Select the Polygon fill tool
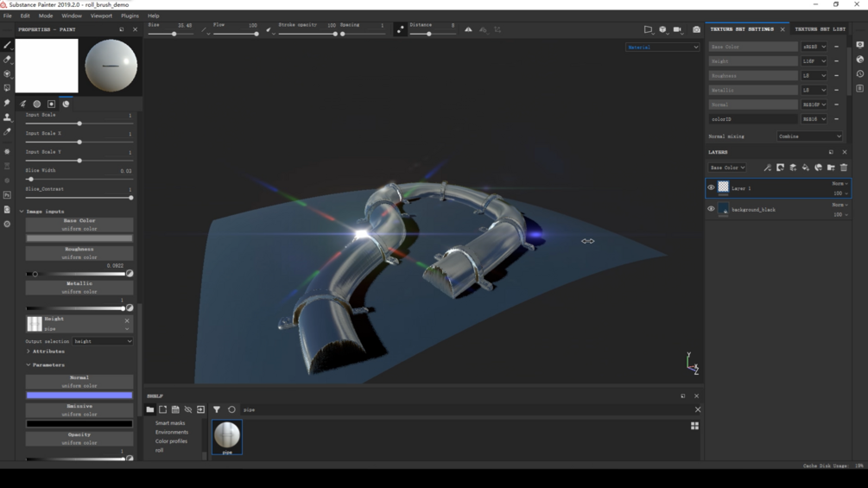The width and height of the screenshot is (868, 488). point(7,88)
